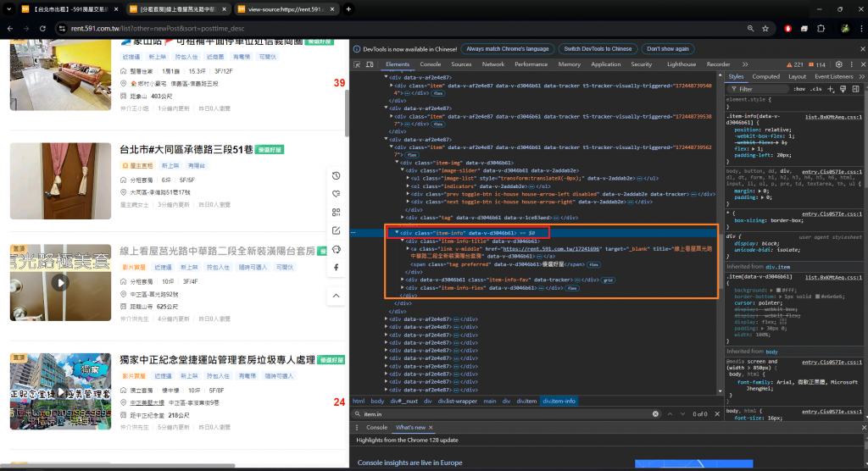Click the favorites heart icon on page sidebar

[x=336, y=194]
